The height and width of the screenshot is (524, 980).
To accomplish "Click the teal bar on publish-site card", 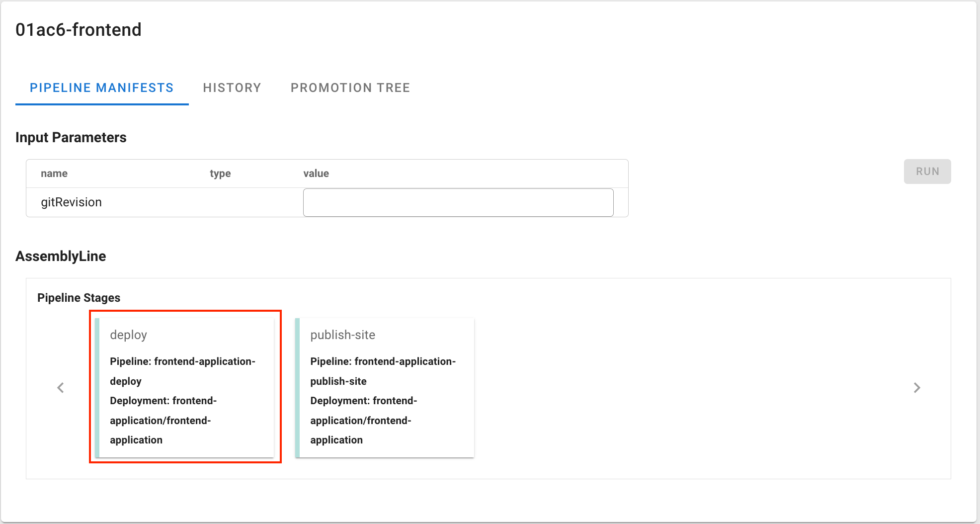I will pyautogui.click(x=298, y=388).
